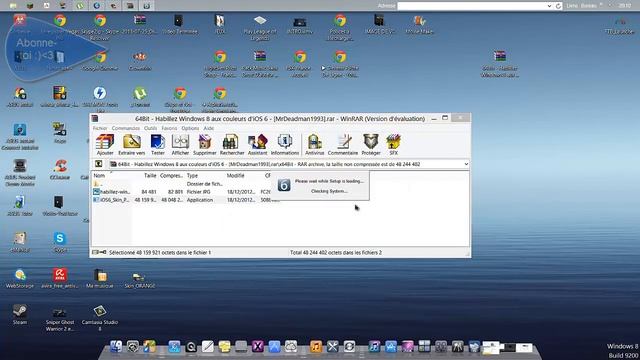Viewport: 640px width, 360px height.
Task: Click the Tester archive icon
Action: pyautogui.click(x=158, y=145)
